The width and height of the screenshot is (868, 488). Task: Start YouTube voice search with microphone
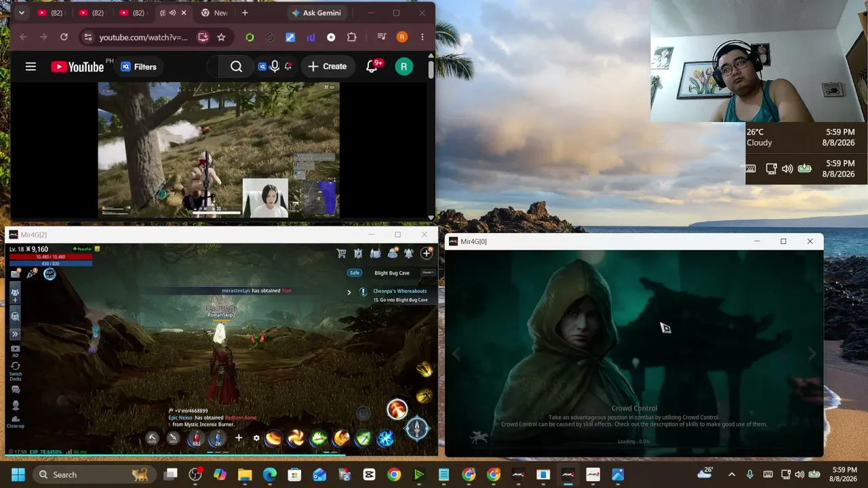tap(275, 66)
